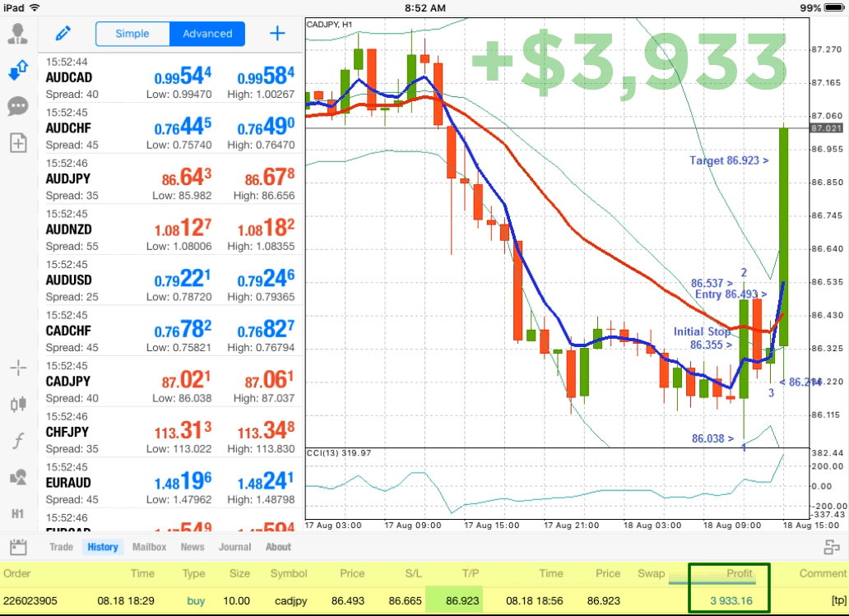Tap CHFJPY bid price 113.313

coord(183,431)
